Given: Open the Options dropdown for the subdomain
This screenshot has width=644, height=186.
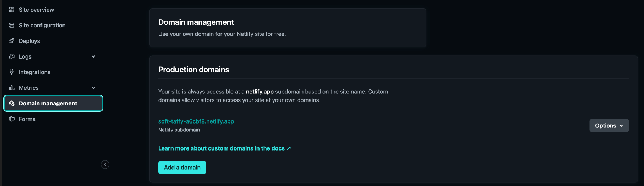Looking at the screenshot, I should pos(609,126).
